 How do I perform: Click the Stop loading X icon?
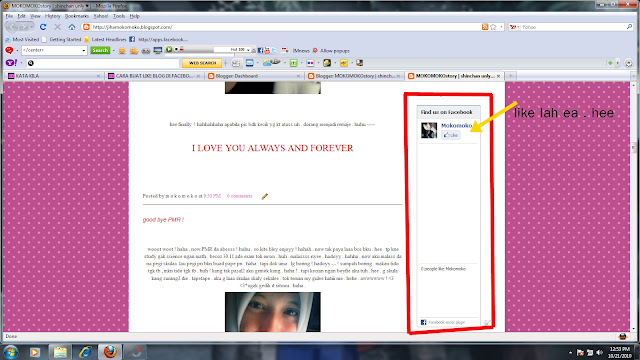click(x=58, y=27)
